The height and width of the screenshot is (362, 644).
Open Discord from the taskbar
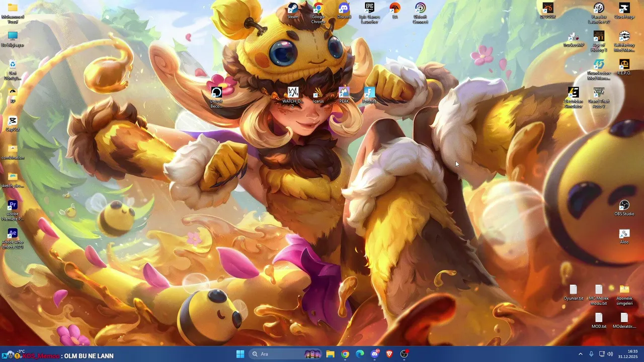click(x=375, y=354)
